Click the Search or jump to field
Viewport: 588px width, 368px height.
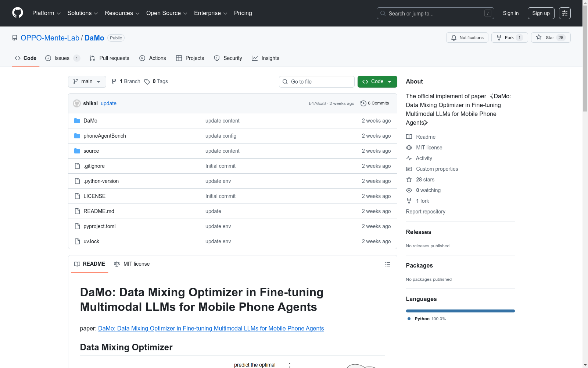[435, 13]
